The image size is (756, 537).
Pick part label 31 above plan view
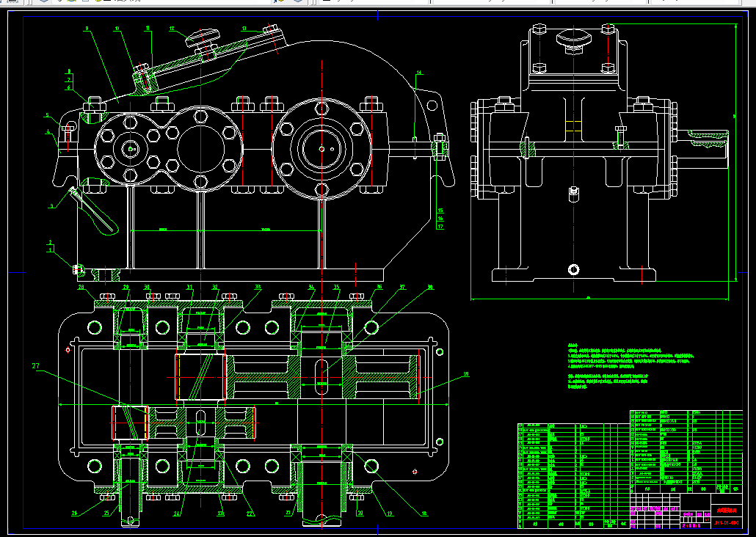click(x=190, y=288)
